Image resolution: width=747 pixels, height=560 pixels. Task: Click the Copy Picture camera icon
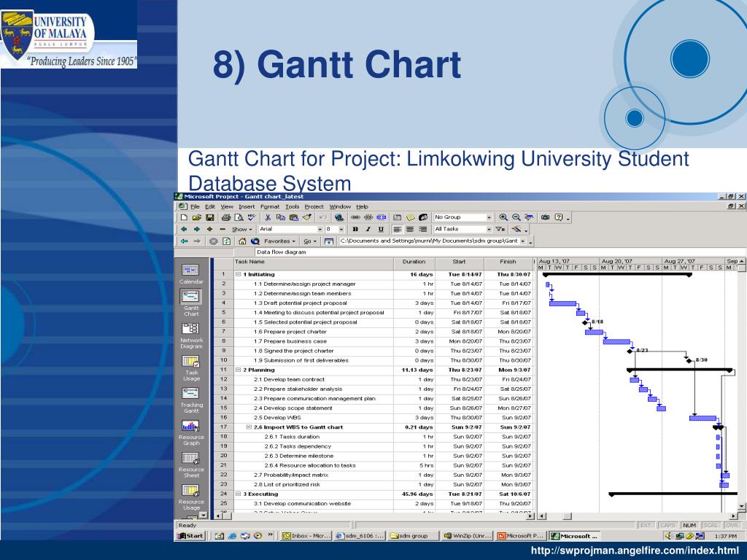tap(546, 217)
